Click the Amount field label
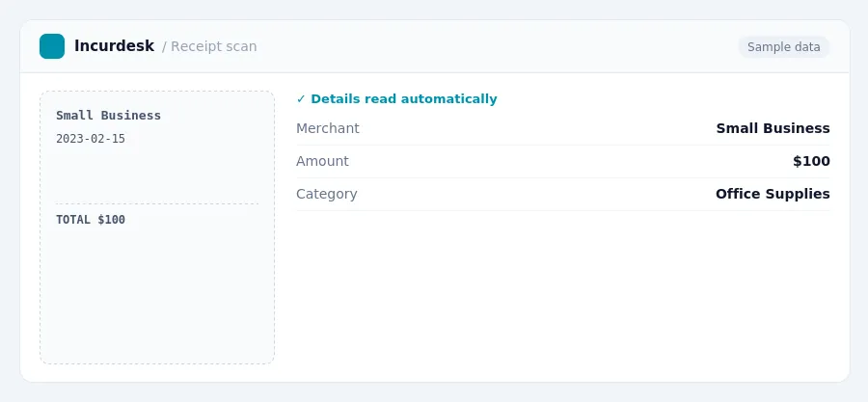 [x=322, y=161]
